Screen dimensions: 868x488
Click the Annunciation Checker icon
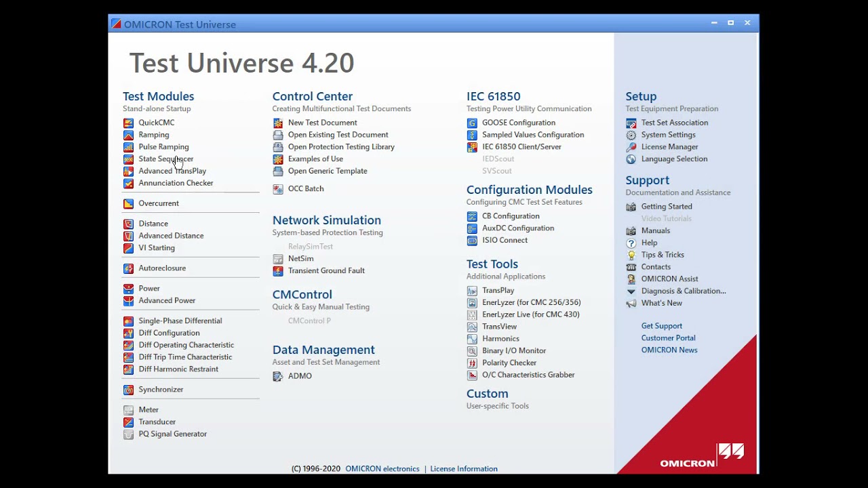[x=128, y=184]
